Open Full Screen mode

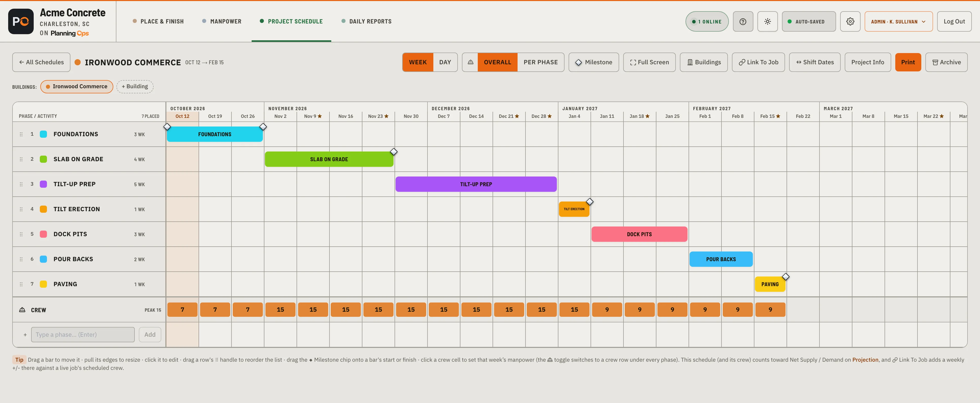pos(649,62)
